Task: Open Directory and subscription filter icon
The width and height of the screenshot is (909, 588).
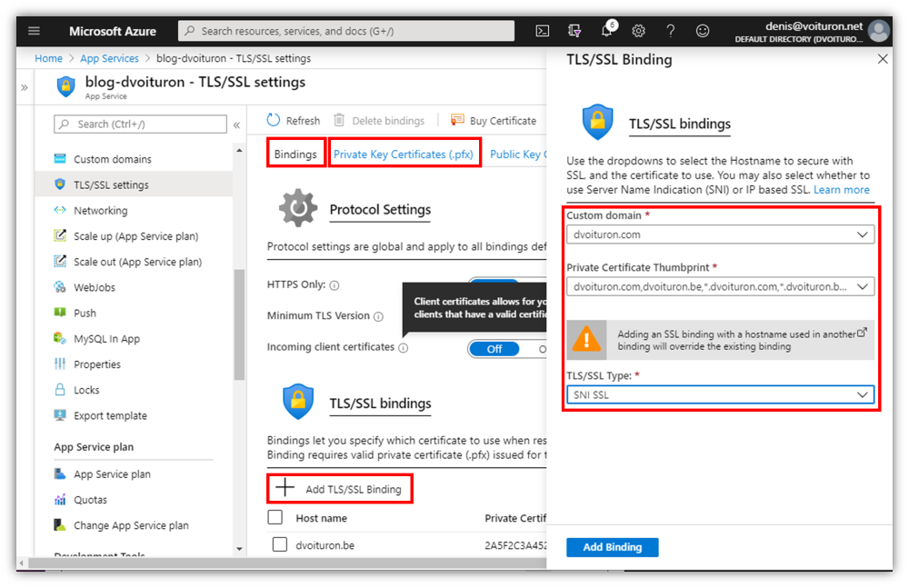Action: [x=574, y=31]
